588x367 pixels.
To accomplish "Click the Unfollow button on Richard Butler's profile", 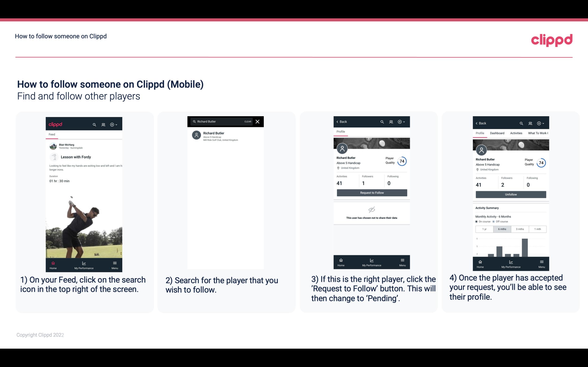I will coord(511,194).
